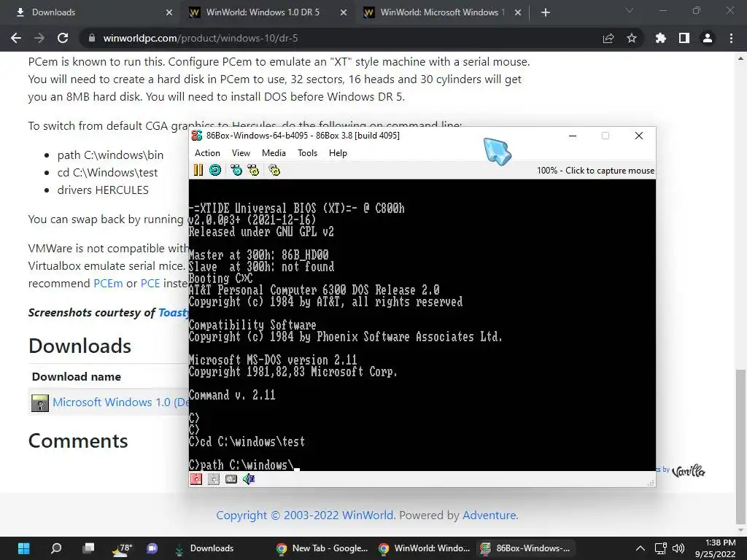Send Ctrl+Alt+Esc via 86Box toolbar
Image resolution: width=747 pixels, height=560 pixels.
click(x=253, y=170)
